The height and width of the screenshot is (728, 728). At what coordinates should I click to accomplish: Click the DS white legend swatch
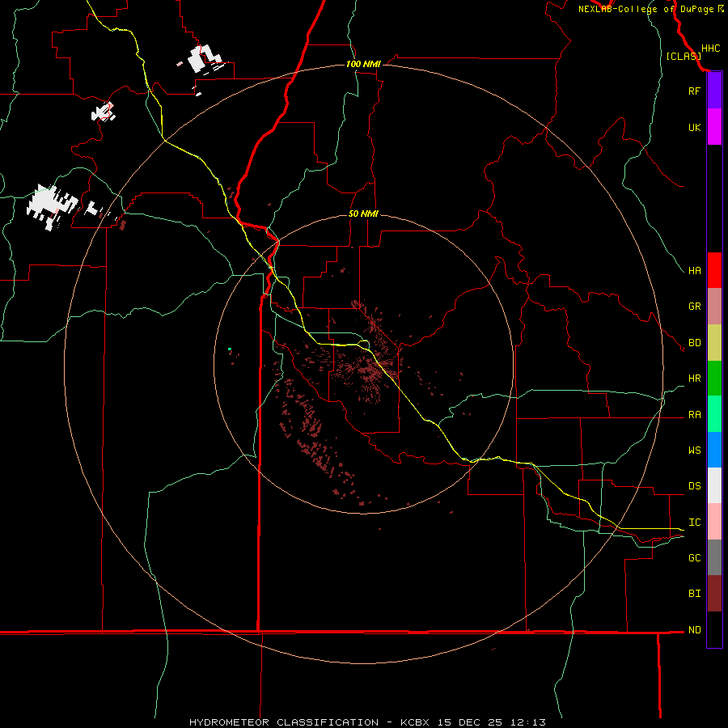click(714, 485)
